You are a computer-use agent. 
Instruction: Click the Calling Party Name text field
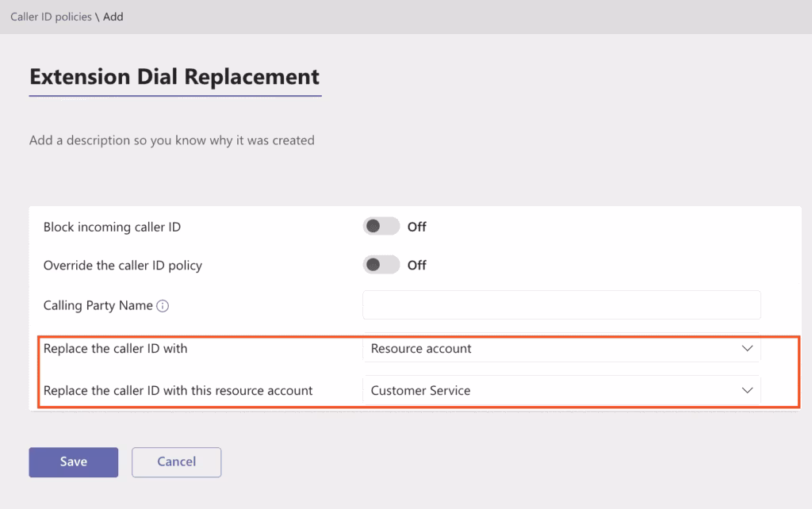point(561,304)
